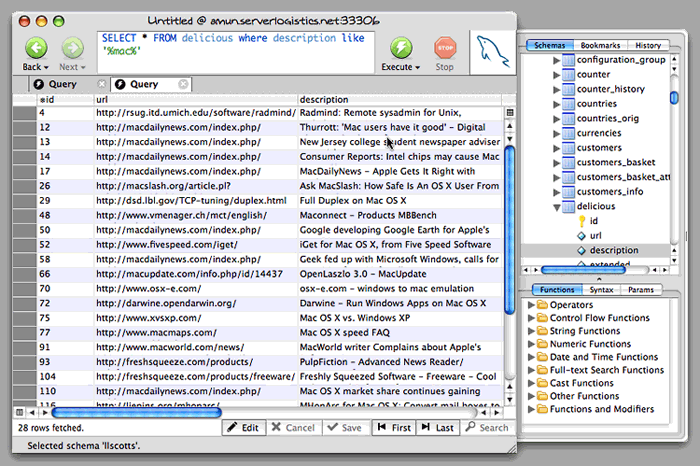The height and width of the screenshot is (466, 700).
Task: Close the second Query tab
Action: click(183, 84)
